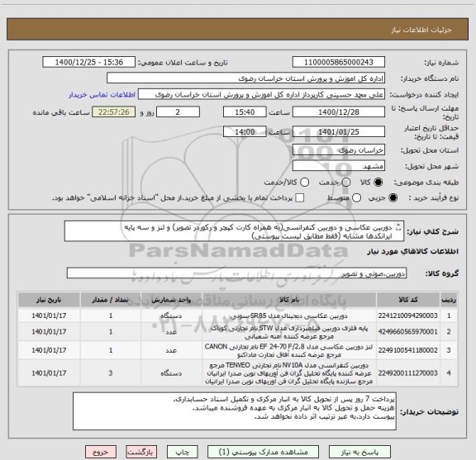This screenshot has height=460, width=476.
Task: Click the remaining time countdown 22:57:26
Action: click(113, 112)
